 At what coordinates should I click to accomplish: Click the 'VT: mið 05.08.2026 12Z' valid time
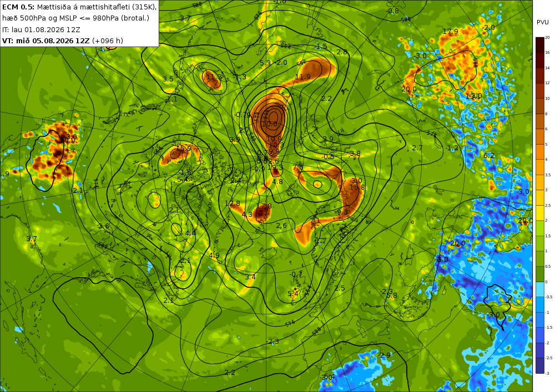point(46,40)
